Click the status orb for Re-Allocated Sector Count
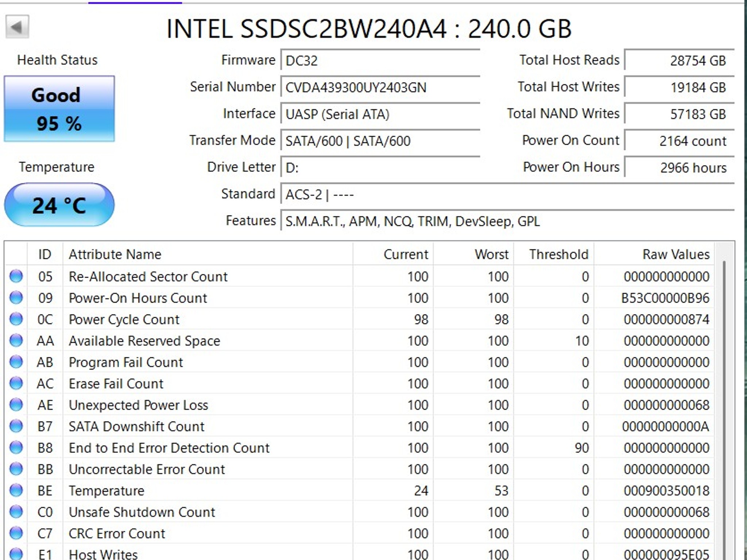This screenshot has width=747, height=560. coord(16,276)
